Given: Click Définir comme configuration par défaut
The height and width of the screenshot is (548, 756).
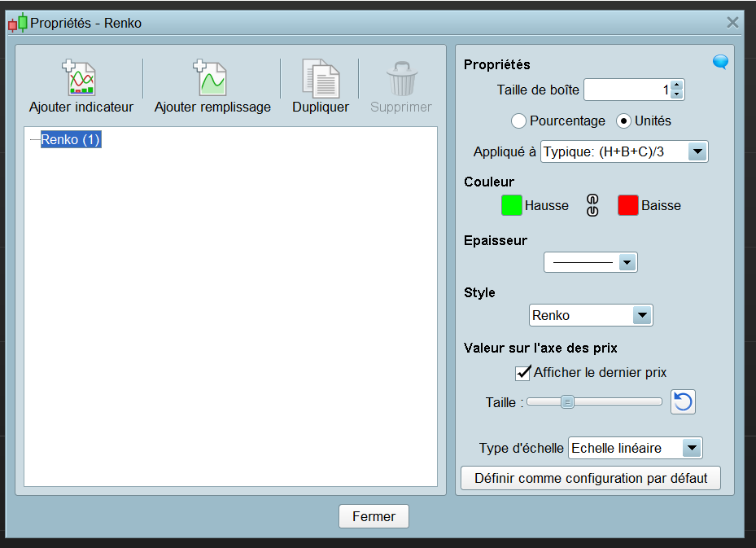Looking at the screenshot, I should pyautogui.click(x=591, y=478).
